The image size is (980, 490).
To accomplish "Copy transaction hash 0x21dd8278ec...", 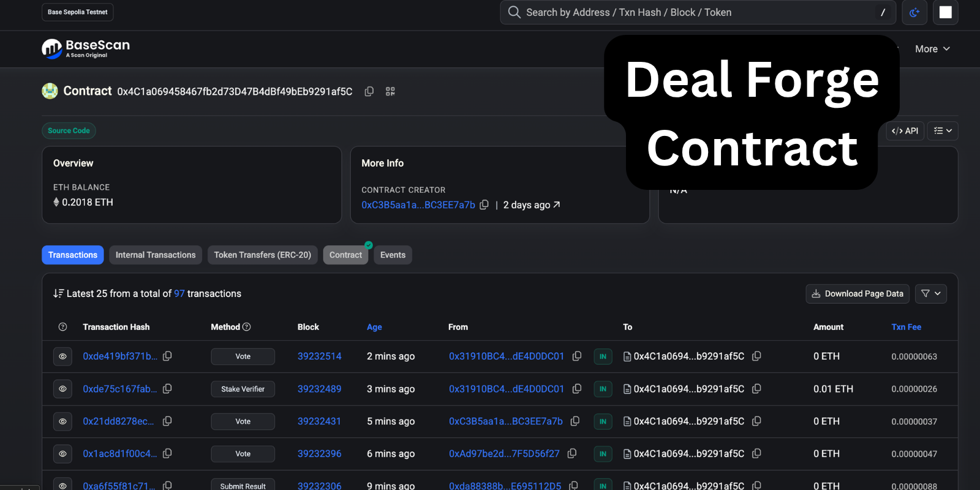I will (167, 421).
